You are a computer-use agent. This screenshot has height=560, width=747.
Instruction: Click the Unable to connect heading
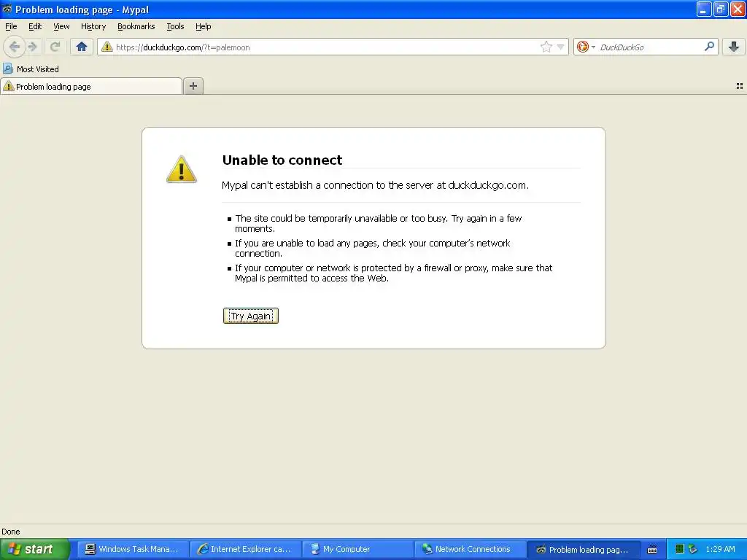click(282, 160)
